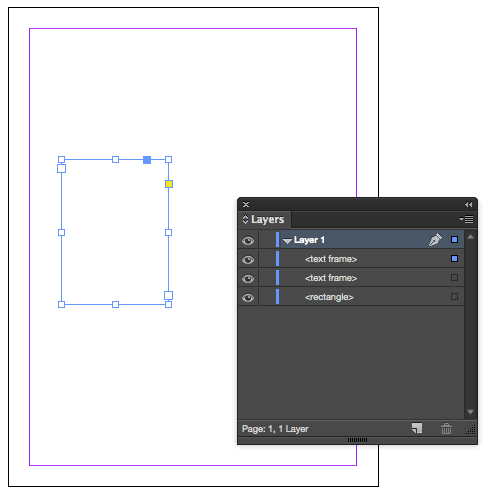Collapse Layers panel to icons

(468, 204)
